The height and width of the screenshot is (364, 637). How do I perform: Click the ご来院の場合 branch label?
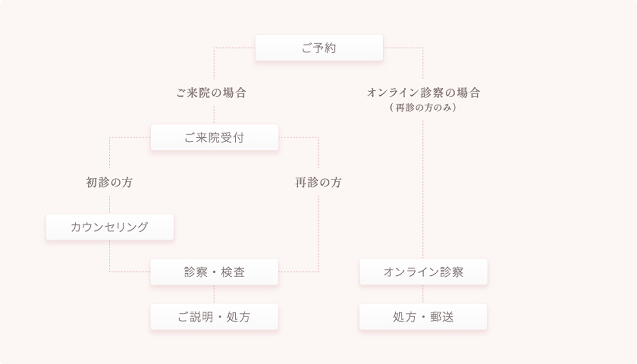point(211,93)
